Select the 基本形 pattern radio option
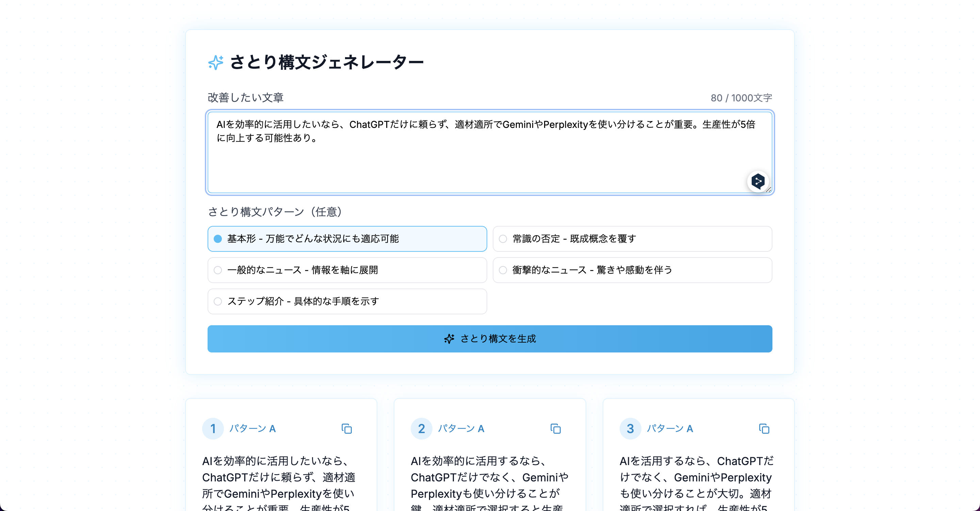This screenshot has width=980, height=511. point(218,239)
